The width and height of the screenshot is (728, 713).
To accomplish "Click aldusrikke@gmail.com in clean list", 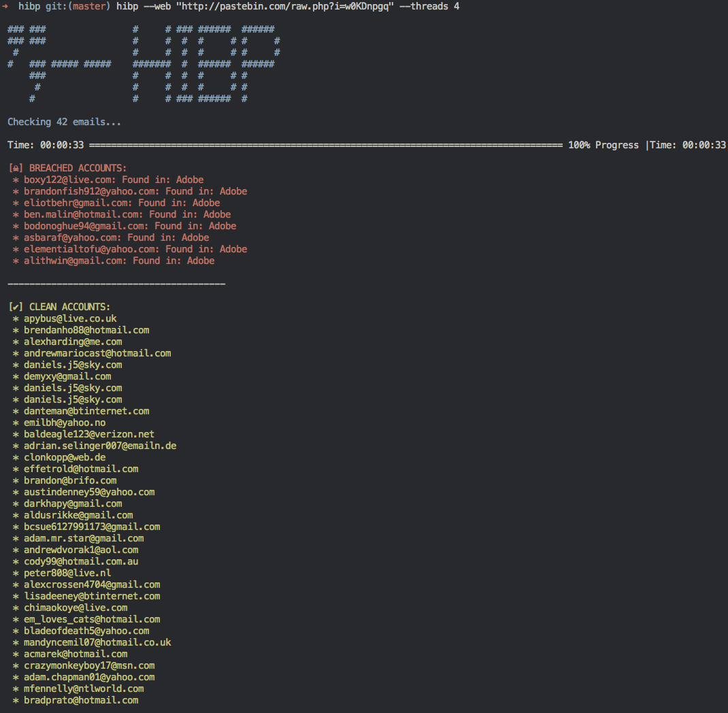I will click(x=78, y=516).
